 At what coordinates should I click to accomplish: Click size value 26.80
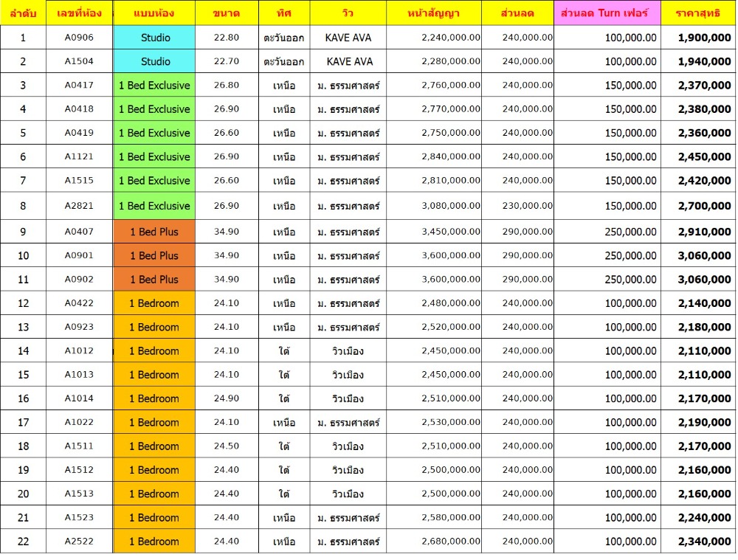click(x=227, y=85)
